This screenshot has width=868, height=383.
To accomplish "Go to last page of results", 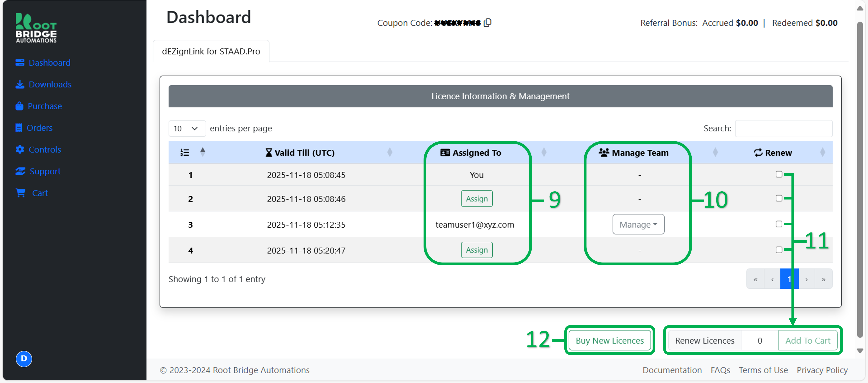I will pyautogui.click(x=823, y=279).
